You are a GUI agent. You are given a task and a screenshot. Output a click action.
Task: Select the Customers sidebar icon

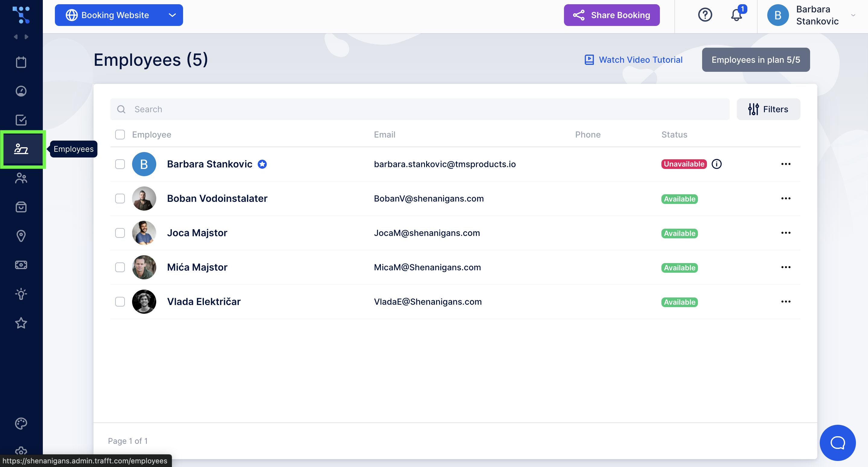click(21, 178)
